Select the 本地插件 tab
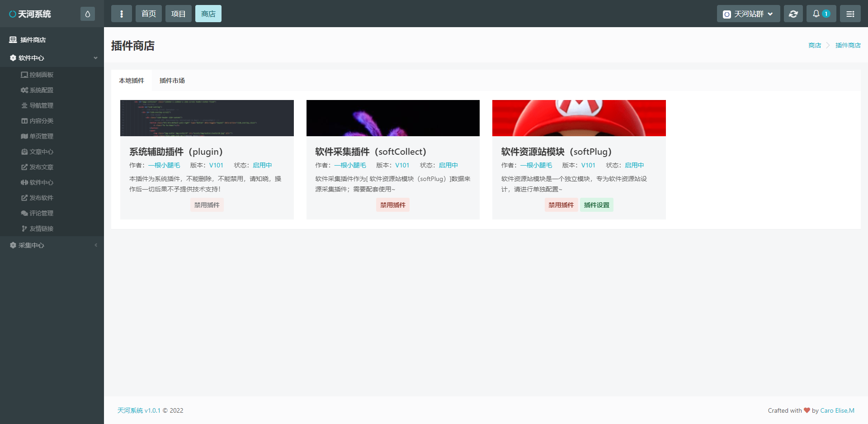The image size is (868, 424). tap(132, 81)
